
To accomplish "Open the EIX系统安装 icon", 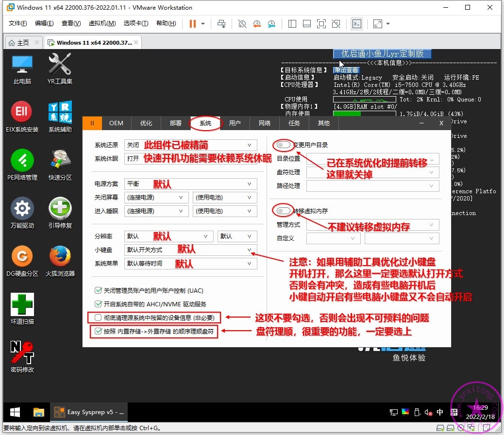I will pos(22,117).
